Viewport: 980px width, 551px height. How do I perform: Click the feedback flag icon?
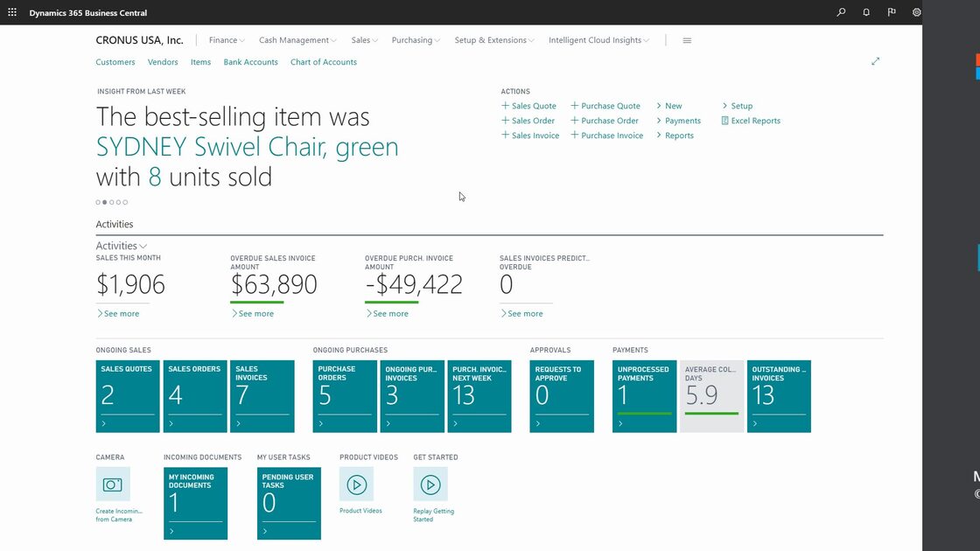(x=891, y=12)
